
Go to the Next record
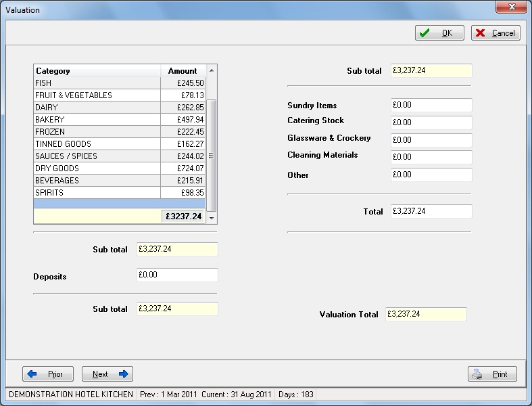107,374
